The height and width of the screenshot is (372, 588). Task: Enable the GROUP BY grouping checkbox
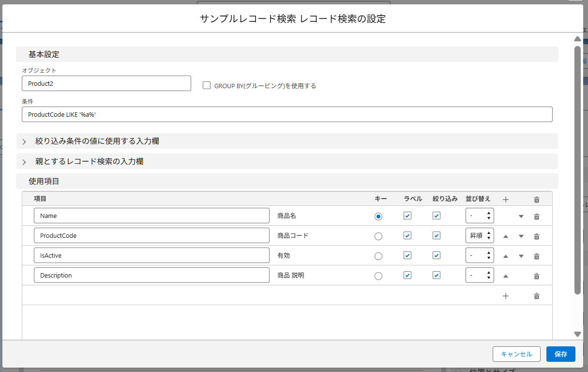pos(207,85)
